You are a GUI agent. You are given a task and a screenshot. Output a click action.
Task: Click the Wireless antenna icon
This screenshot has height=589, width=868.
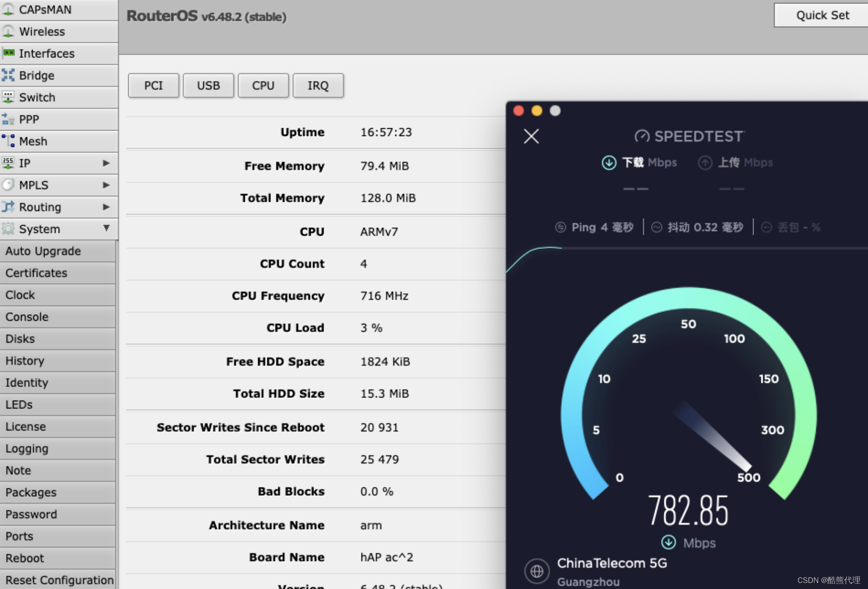pyautogui.click(x=8, y=31)
